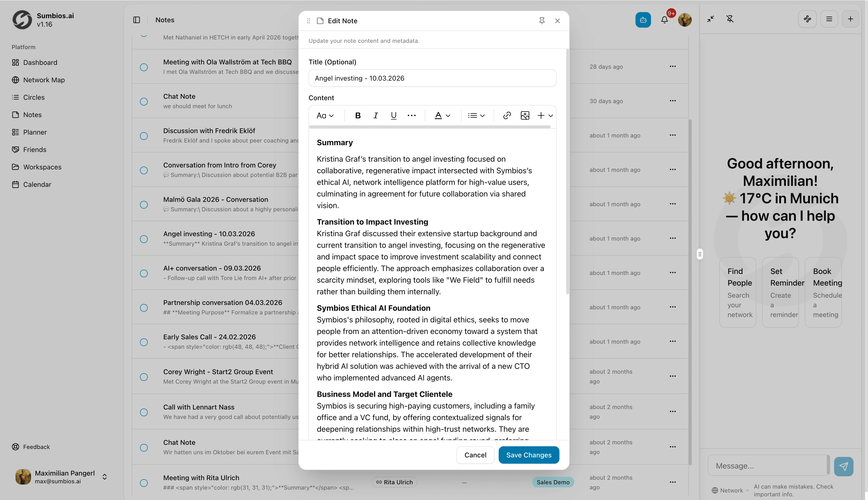Expand the list style dropdown
The height and width of the screenshot is (500, 868).
(x=476, y=116)
